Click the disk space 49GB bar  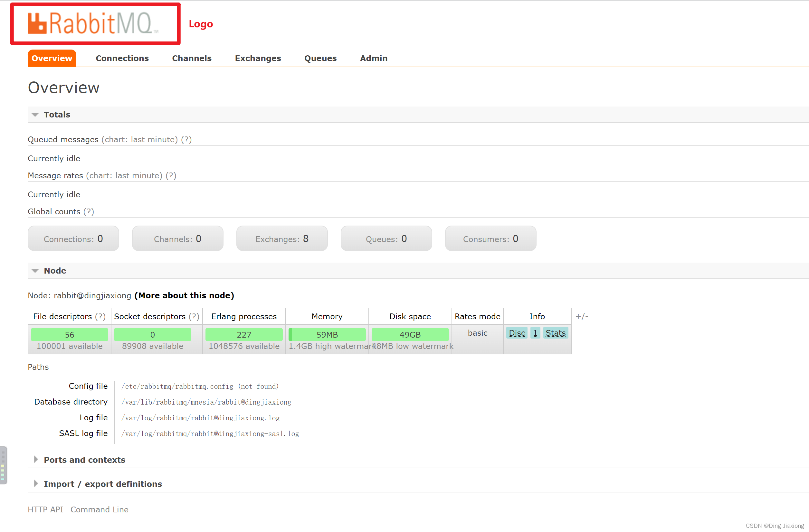[410, 334]
